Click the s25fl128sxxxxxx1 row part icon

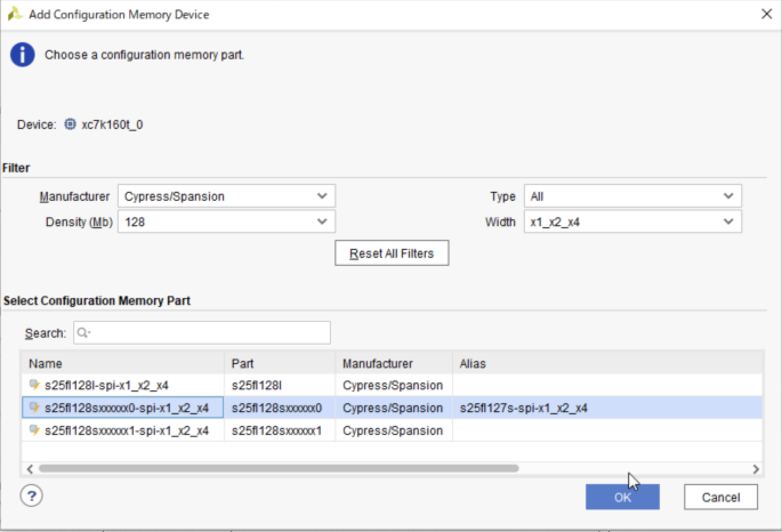click(x=34, y=430)
